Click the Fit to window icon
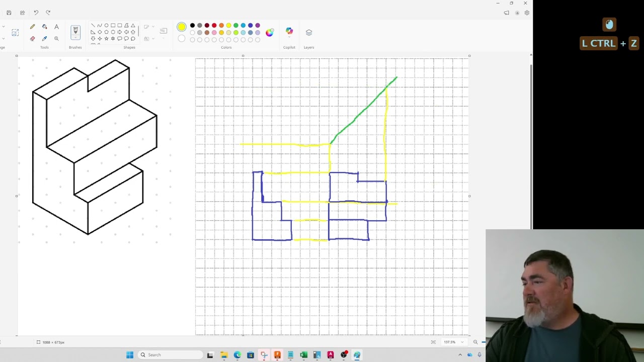Screen dimensions: 644x362 click(433, 342)
